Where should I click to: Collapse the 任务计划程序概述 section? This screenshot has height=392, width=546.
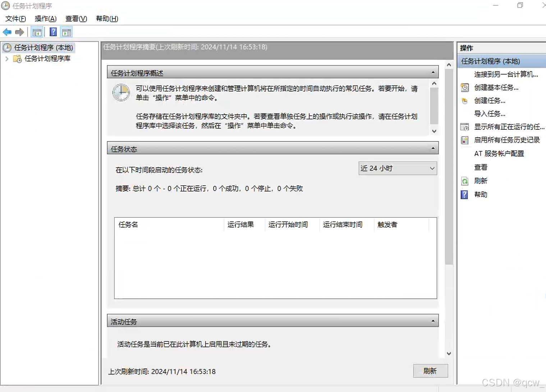(x=433, y=73)
